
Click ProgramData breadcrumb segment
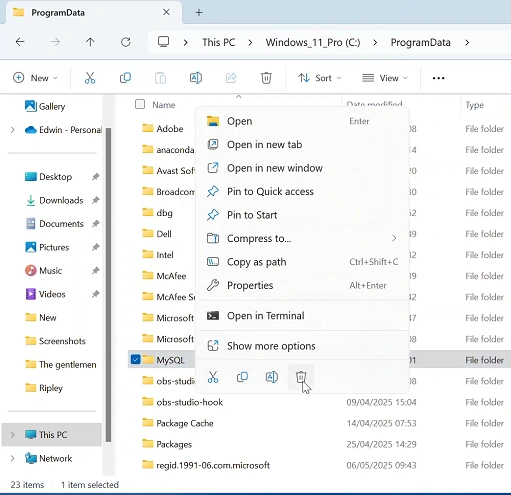pos(420,42)
